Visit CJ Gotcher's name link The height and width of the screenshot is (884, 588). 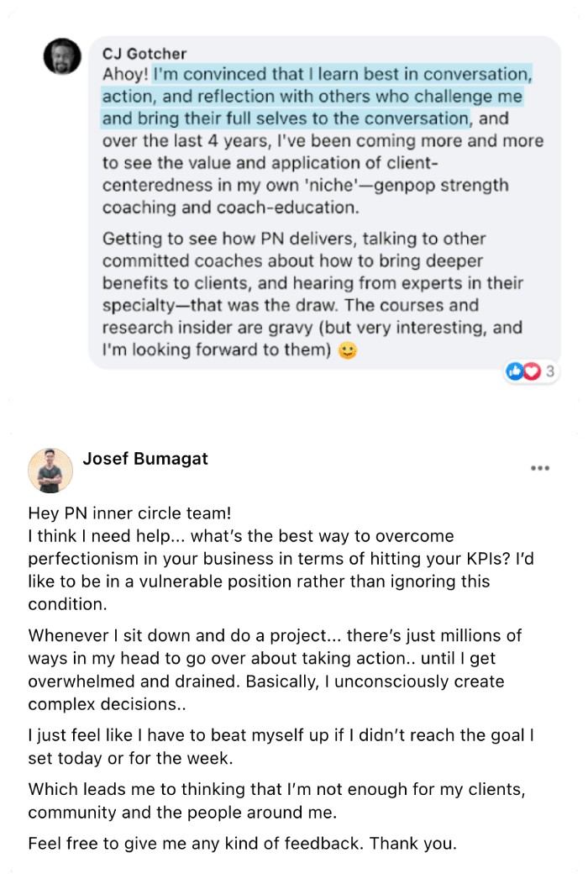pos(144,54)
